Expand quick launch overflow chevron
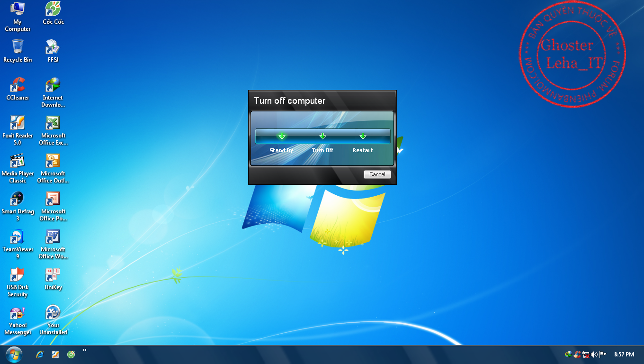Image resolution: width=644 pixels, height=364 pixels. click(x=85, y=350)
